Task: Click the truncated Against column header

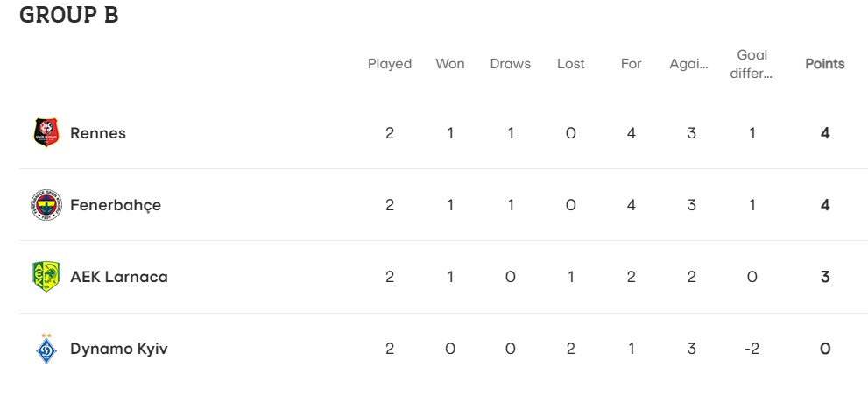Action: click(x=688, y=64)
